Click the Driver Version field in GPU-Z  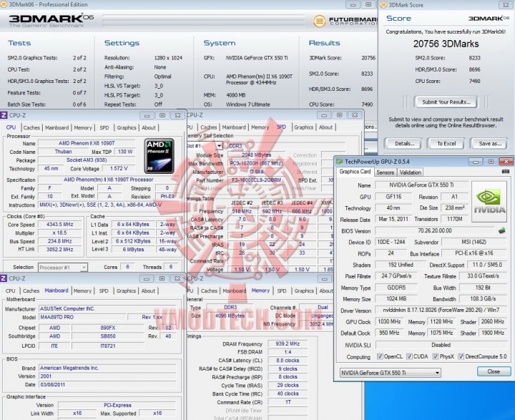click(441, 311)
